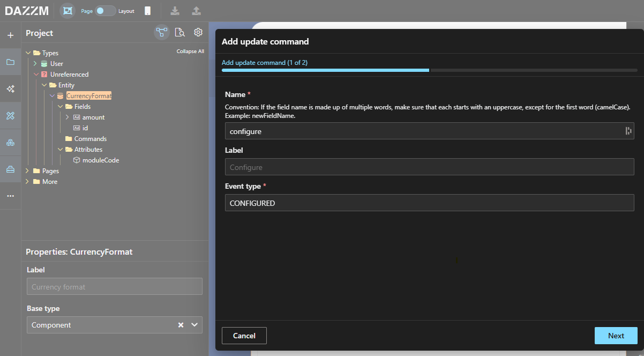Expand the User node chevron
Screen dimensions: 644x356
[35, 64]
